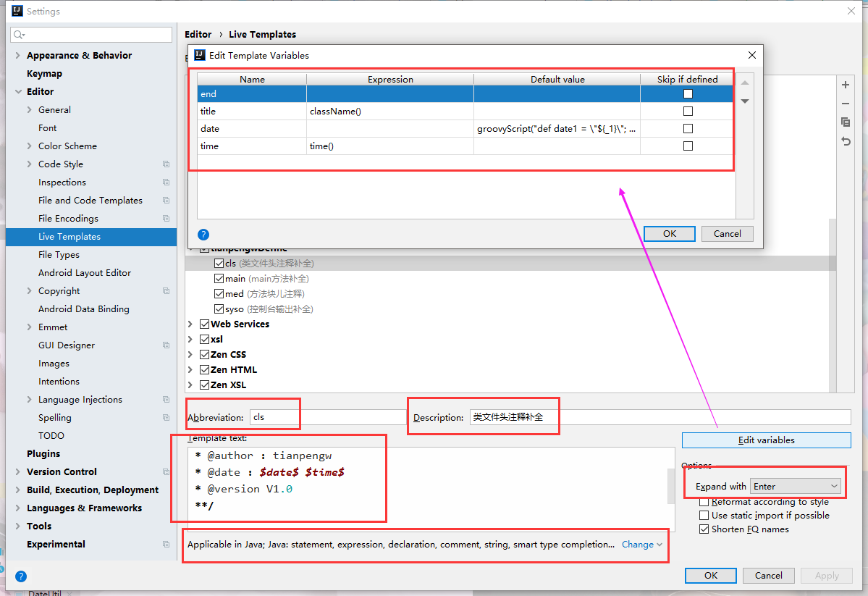The width and height of the screenshot is (868, 596).
Task: Toggle Skip if defined for time variable
Action: tap(688, 146)
